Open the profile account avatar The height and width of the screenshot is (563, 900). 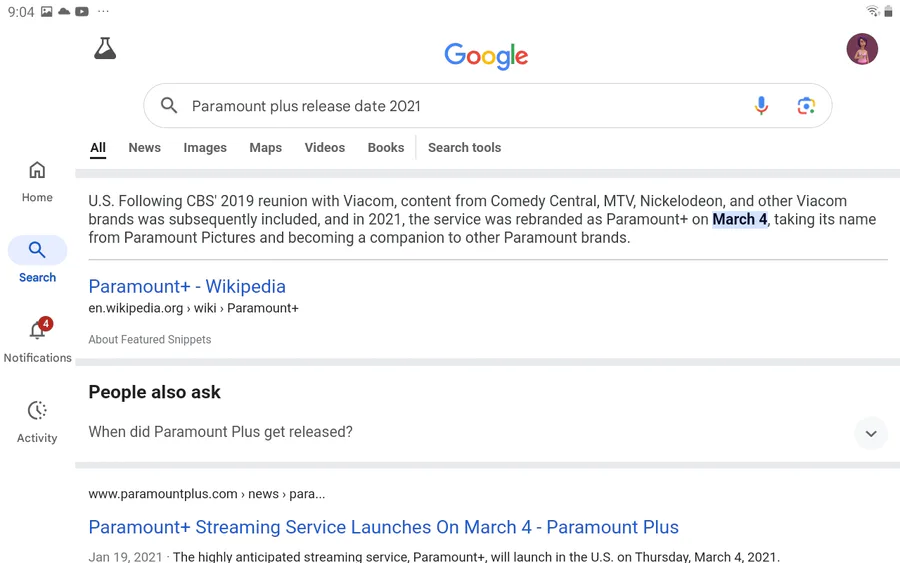click(862, 49)
